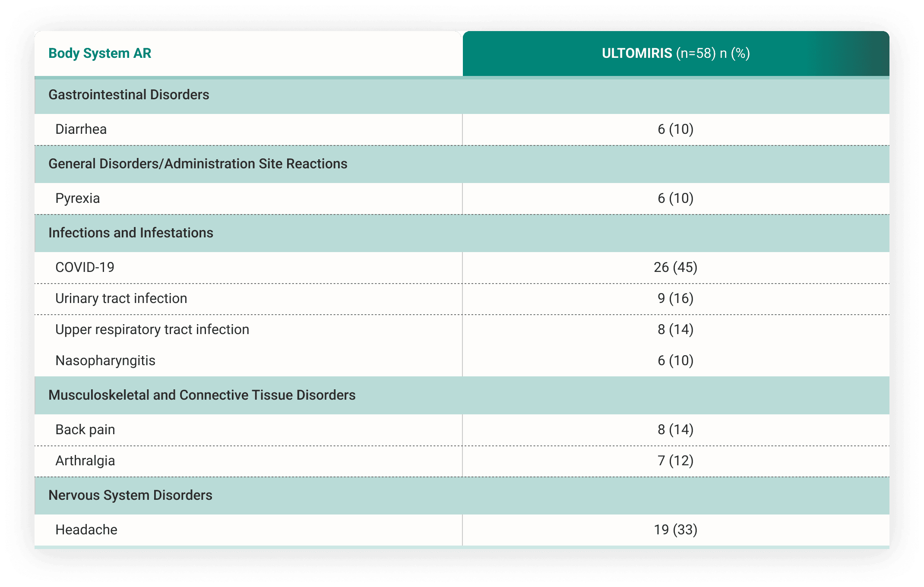The height and width of the screenshot is (587, 924).
Task: Click the Headache row label
Action: click(x=86, y=530)
